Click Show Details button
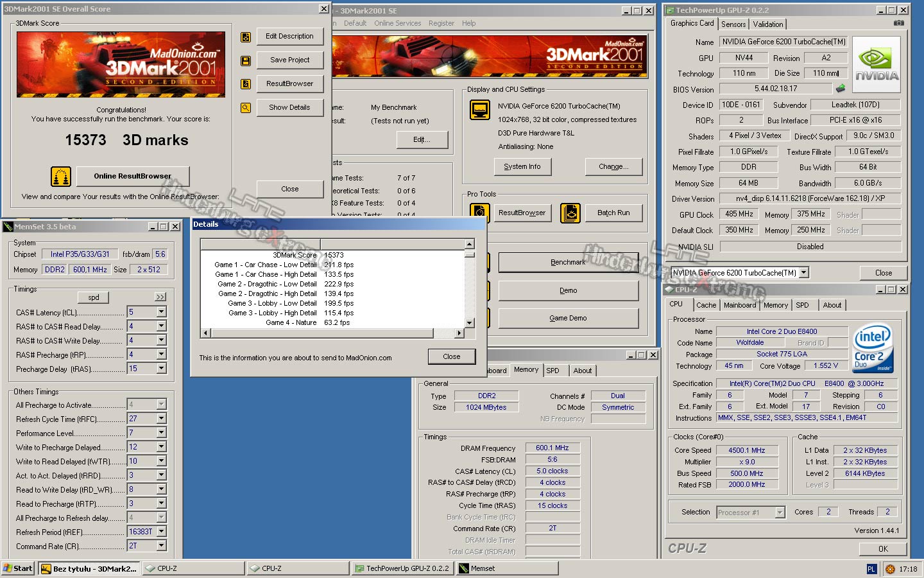 tap(290, 108)
